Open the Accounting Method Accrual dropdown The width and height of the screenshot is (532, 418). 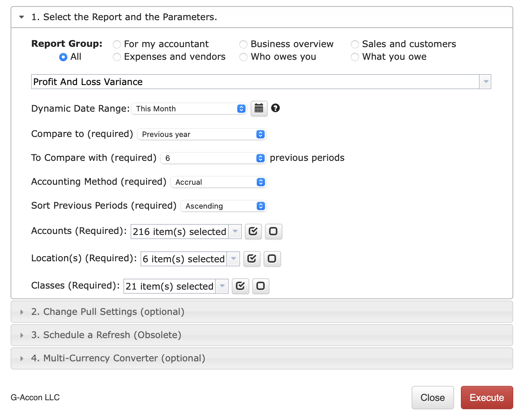click(218, 182)
